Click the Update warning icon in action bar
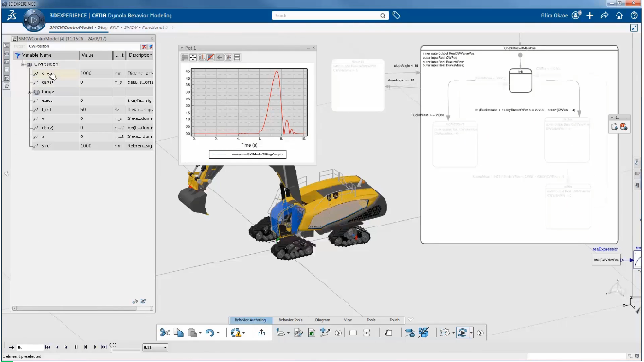Viewport: 644px width, 362px height. coord(235,333)
